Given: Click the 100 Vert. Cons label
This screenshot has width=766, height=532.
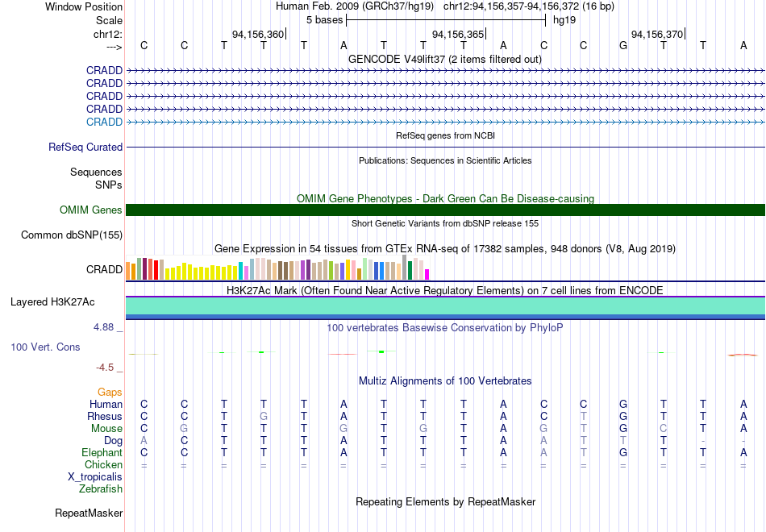Looking at the screenshot, I should (45, 347).
